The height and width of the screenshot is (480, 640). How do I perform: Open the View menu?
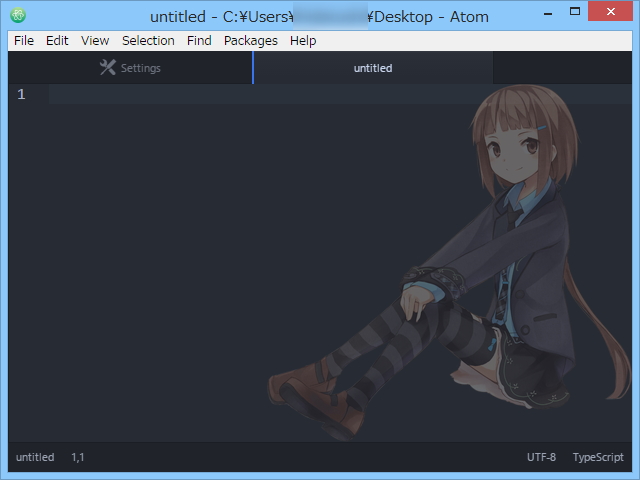point(95,41)
